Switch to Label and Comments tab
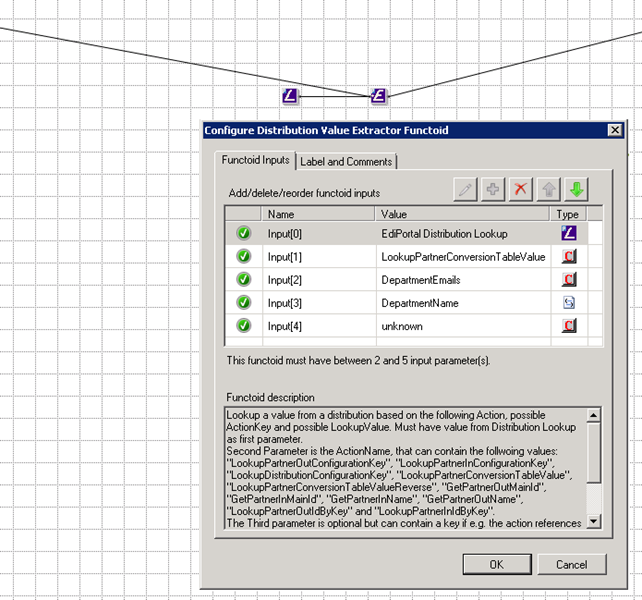Viewport: 642px width, 600px height. (x=347, y=161)
